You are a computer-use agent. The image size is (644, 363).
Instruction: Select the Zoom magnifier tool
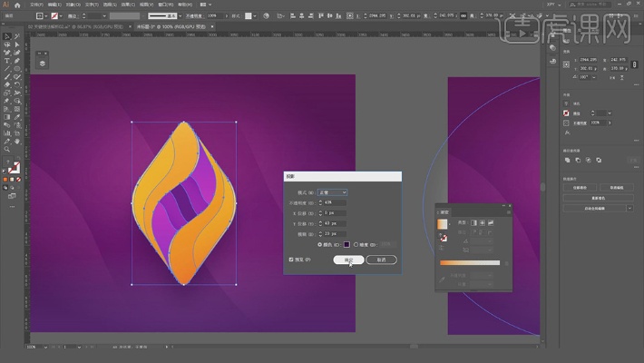(7, 149)
